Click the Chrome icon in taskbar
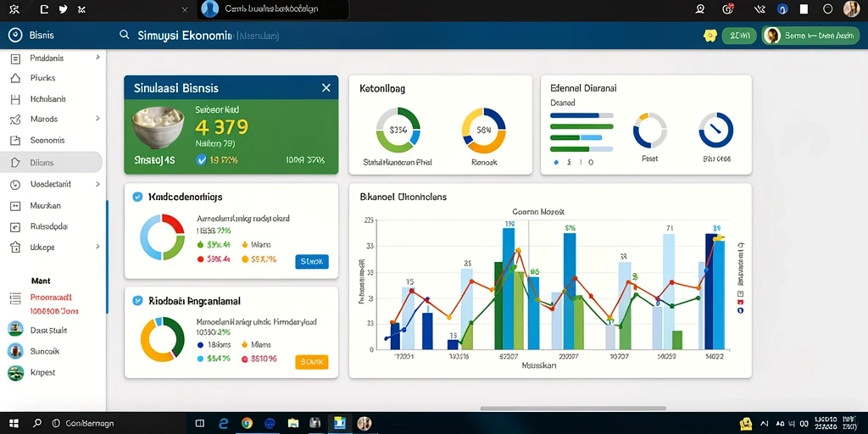This screenshot has height=434, width=868. [x=247, y=424]
